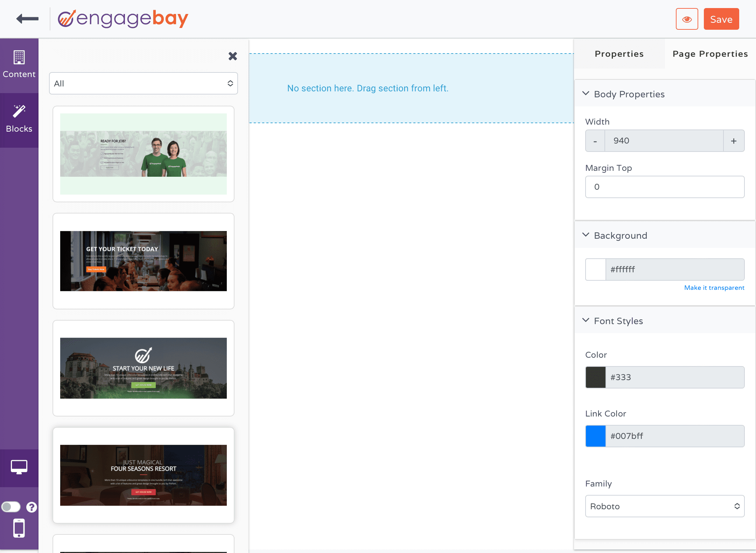Increase Width with the plus stepper
This screenshot has height=553, width=756.
734,141
